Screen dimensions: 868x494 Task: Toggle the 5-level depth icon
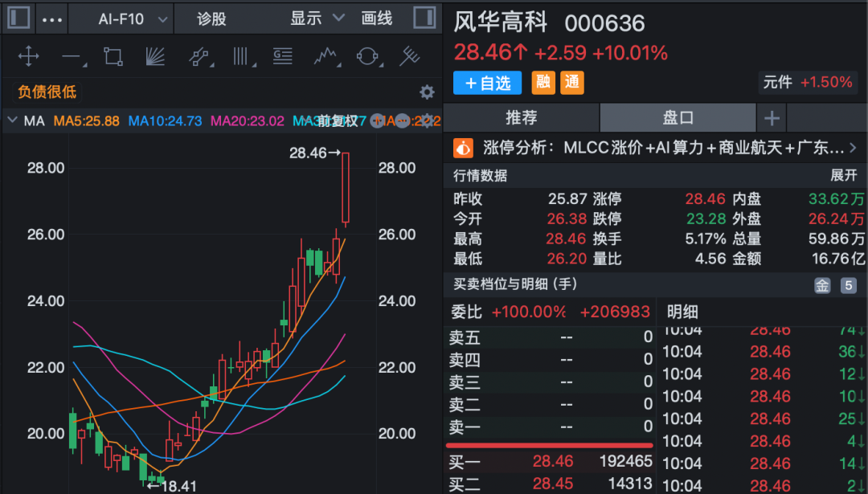point(848,285)
